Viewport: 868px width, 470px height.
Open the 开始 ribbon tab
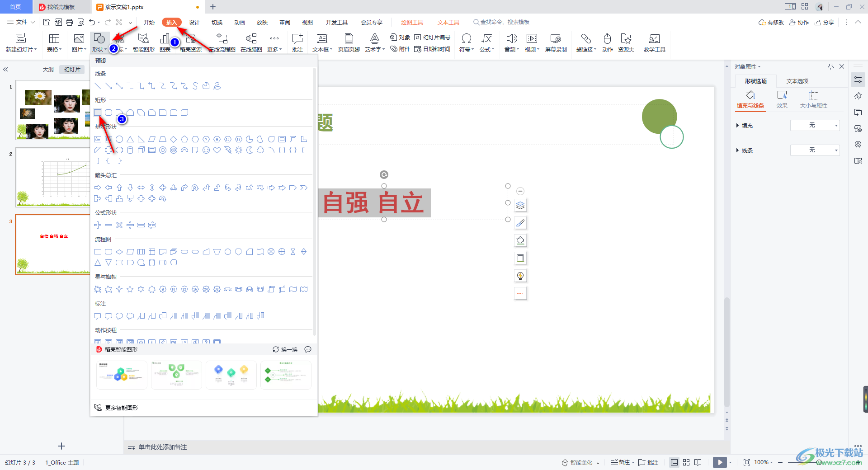(x=149, y=22)
